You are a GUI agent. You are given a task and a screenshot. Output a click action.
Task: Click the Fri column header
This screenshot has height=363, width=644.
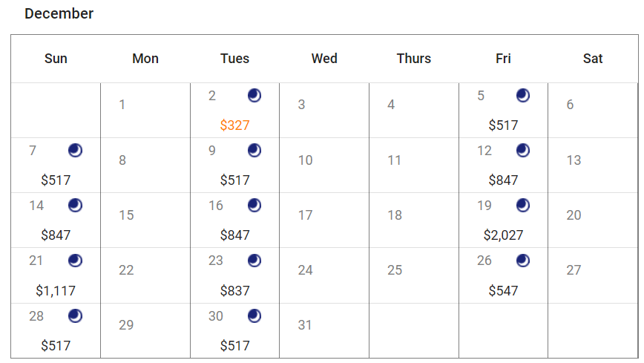pyautogui.click(x=503, y=59)
